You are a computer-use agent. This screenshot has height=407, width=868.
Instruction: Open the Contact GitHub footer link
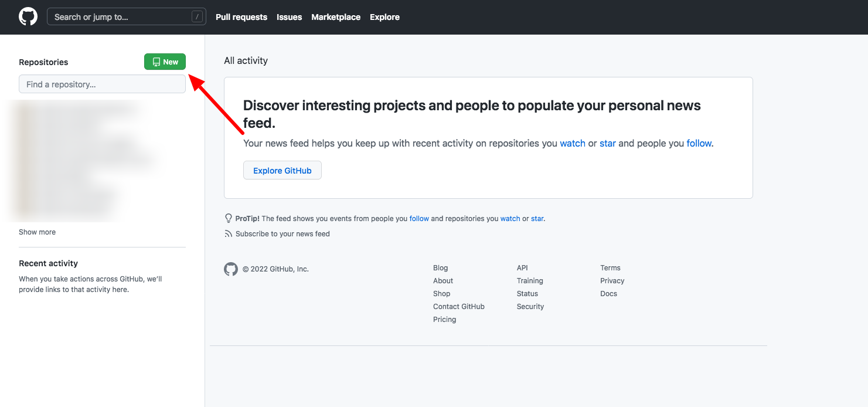[x=459, y=307]
